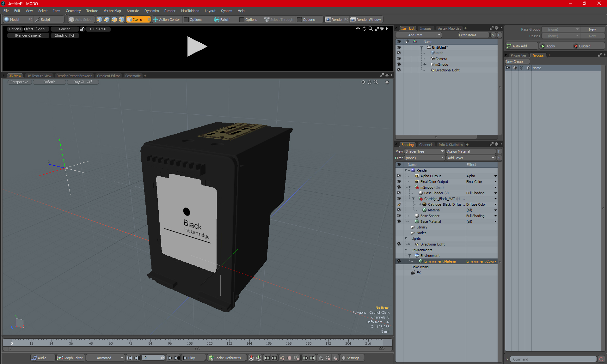Hide the Final Color Output layer
The height and width of the screenshot is (364, 607).
pyautogui.click(x=399, y=182)
